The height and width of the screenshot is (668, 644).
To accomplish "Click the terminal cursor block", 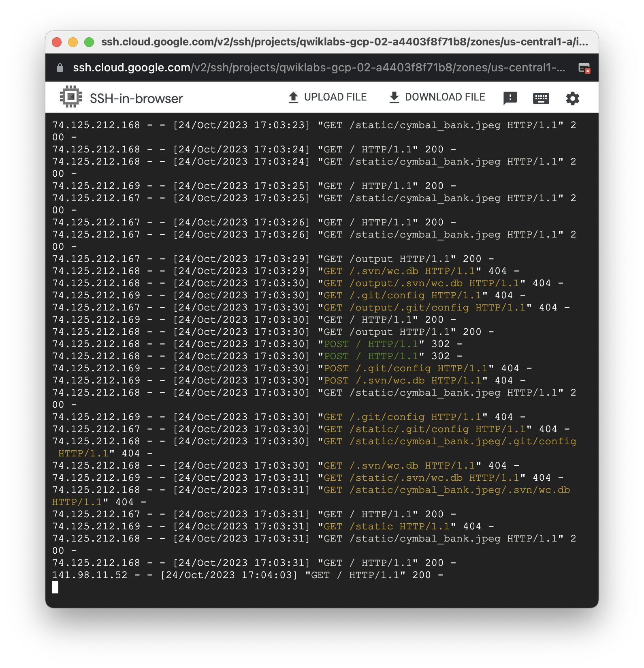I will point(55,587).
